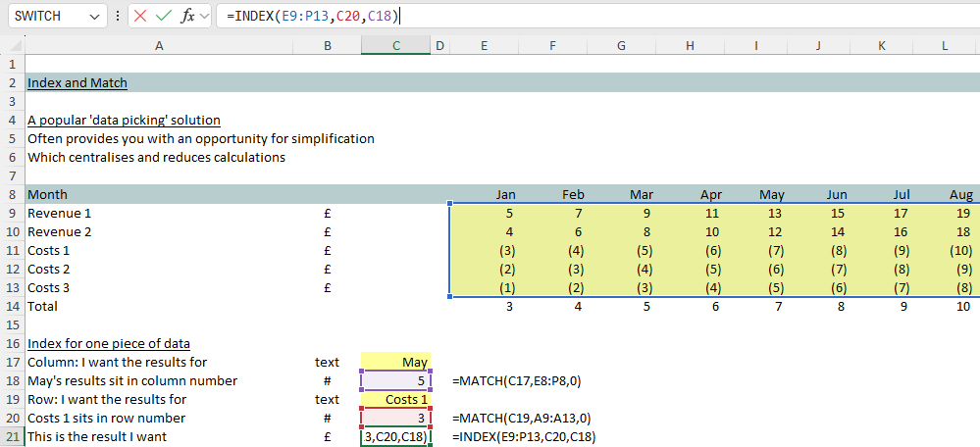This screenshot has width=980, height=447.
Task: Select the yellow cell containing Costs 1
Action: click(395, 399)
